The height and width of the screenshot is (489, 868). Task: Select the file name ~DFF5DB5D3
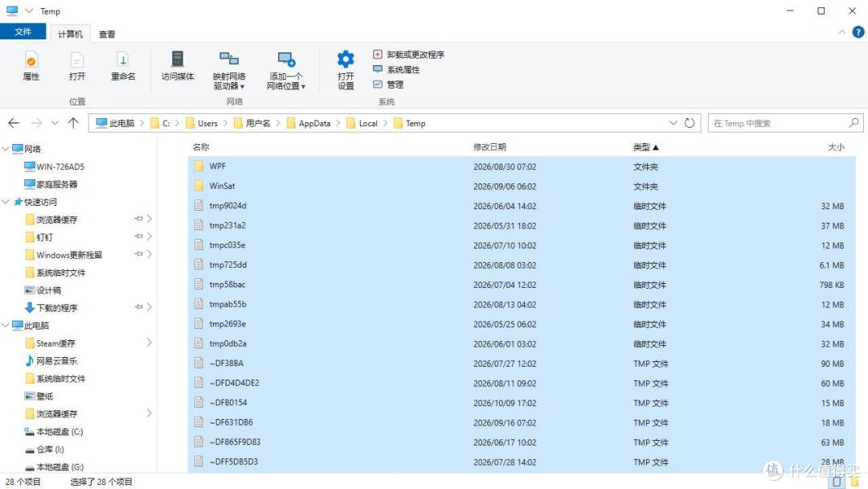pyautogui.click(x=234, y=462)
